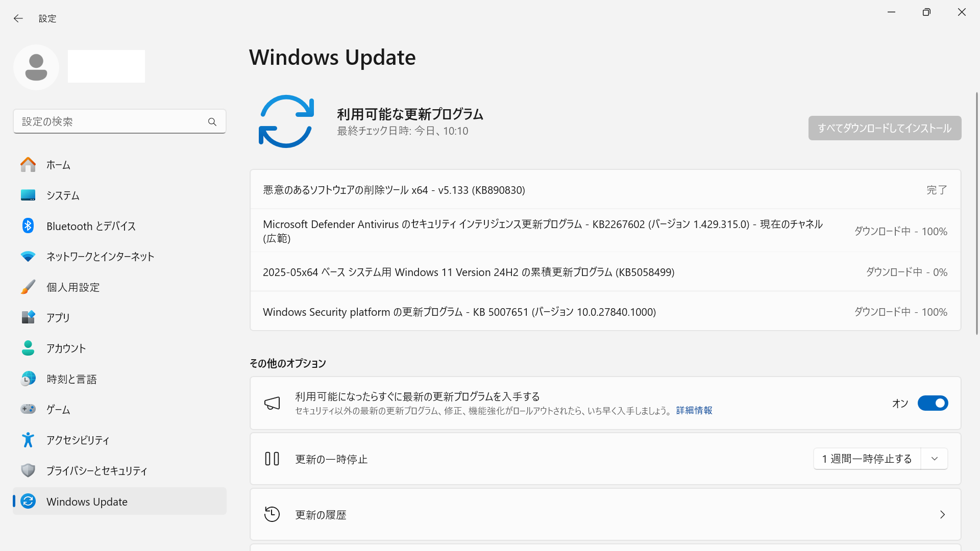Click the プライバシーとセキュリティ shield icon
980x551 pixels.
(x=28, y=470)
